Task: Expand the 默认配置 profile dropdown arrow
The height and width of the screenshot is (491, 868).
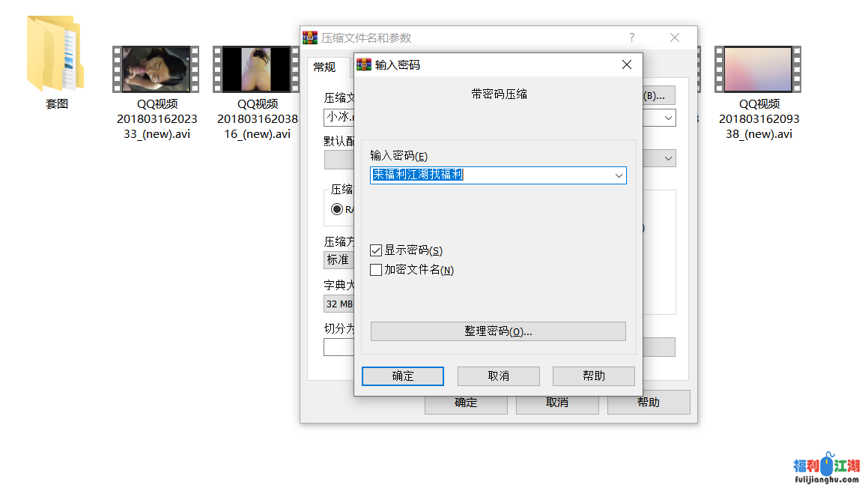Action: pyautogui.click(x=668, y=159)
